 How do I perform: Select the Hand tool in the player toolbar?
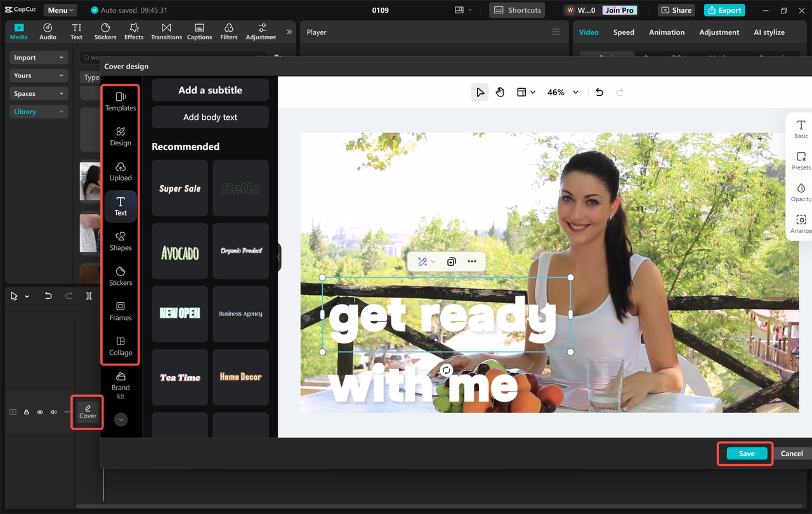coord(500,91)
